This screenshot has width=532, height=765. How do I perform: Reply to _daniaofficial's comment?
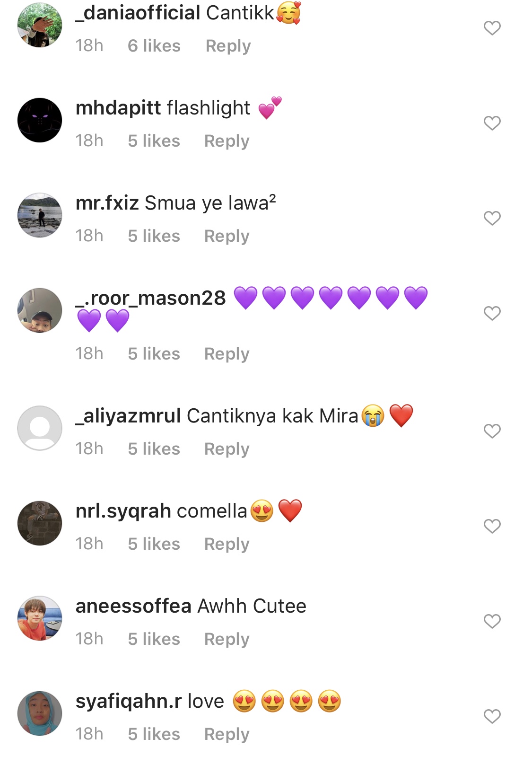click(x=228, y=46)
